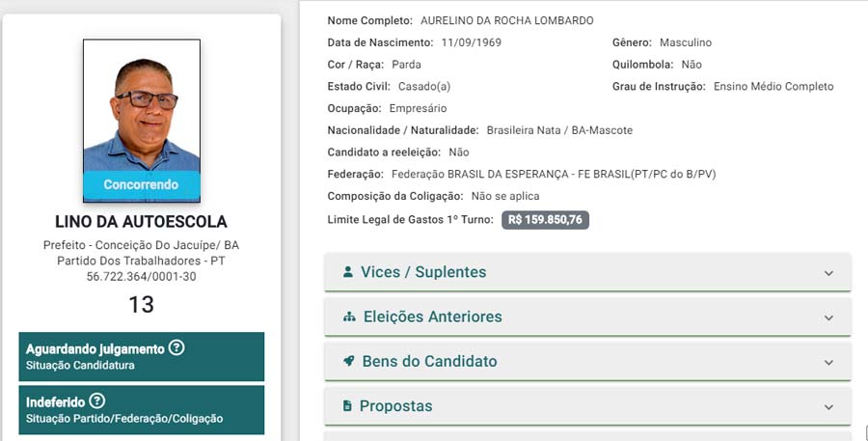Click the Concorrendo status badge
Screen dimensions: 868x441
tap(142, 184)
